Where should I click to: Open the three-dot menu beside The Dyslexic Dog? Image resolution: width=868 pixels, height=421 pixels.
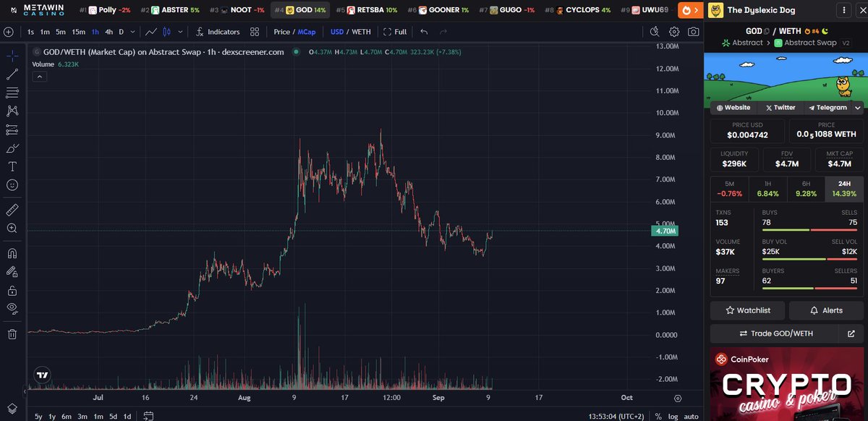point(843,10)
